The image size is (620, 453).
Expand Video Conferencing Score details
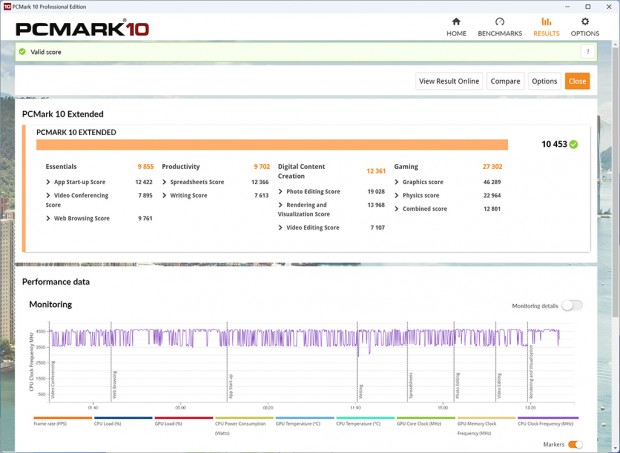[x=48, y=195]
